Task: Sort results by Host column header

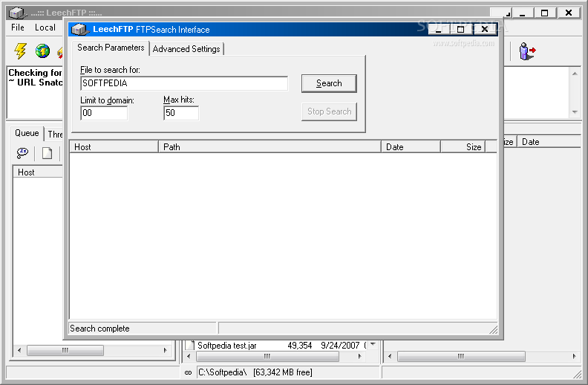Action: point(114,147)
